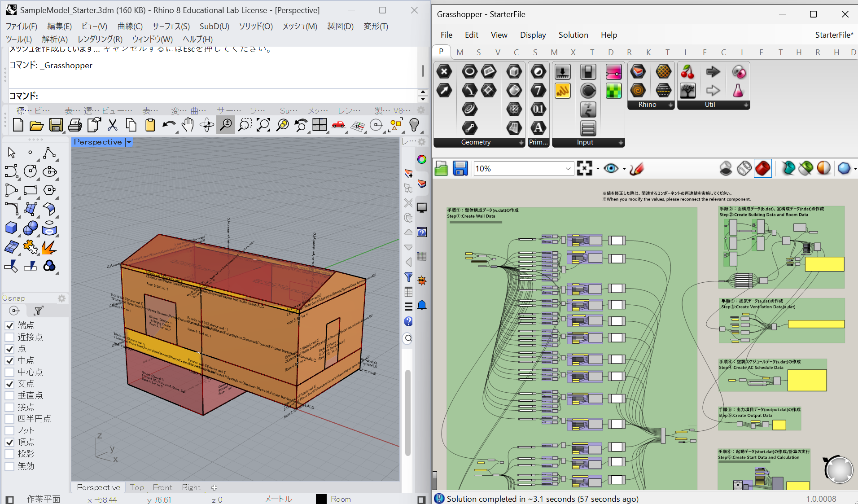This screenshot has width=858, height=504.
Task: Select the Circle tool in left sidebar
Action: tap(30, 171)
